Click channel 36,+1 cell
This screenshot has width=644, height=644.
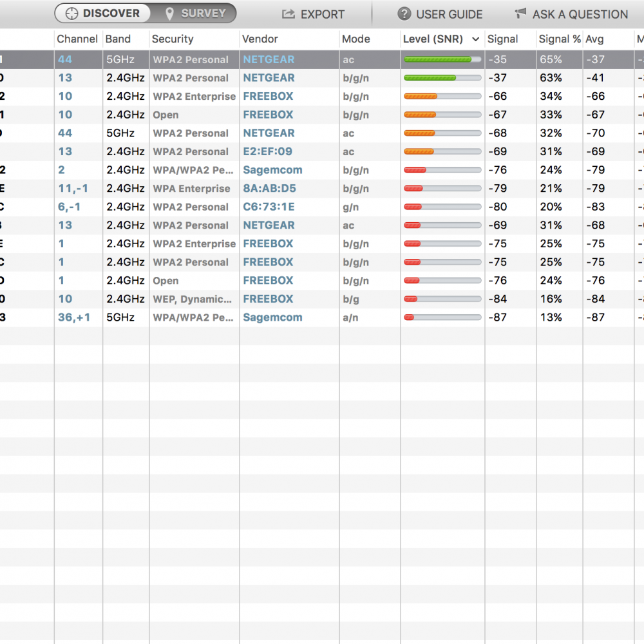[74, 317]
